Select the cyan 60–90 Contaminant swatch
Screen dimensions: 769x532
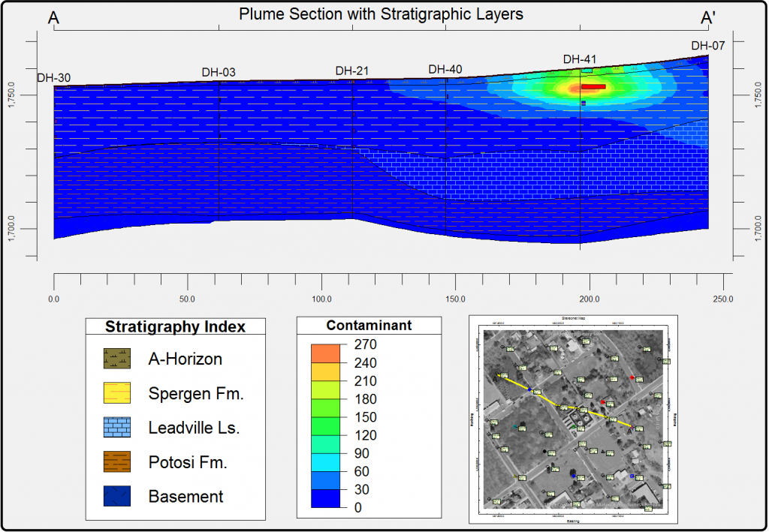tap(326, 462)
